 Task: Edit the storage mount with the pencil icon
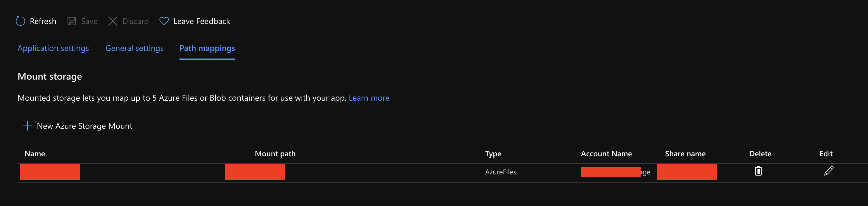pyautogui.click(x=828, y=171)
